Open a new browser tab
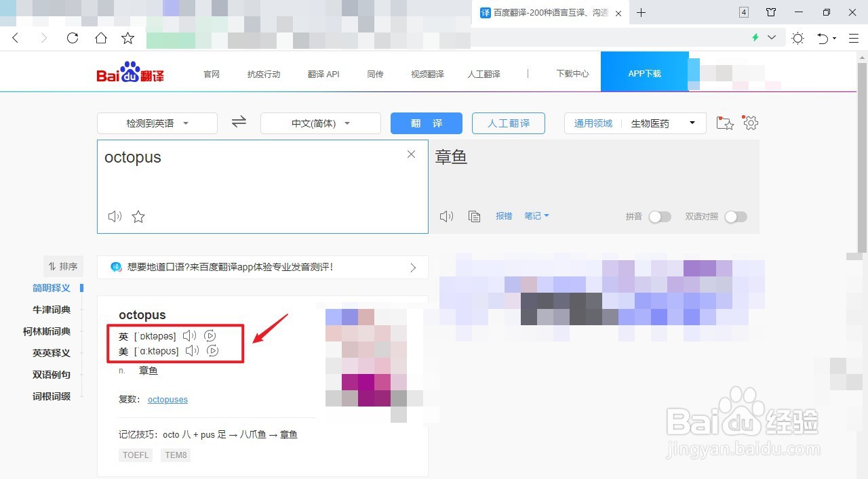Viewport: 868px width, 479px height. [x=642, y=13]
